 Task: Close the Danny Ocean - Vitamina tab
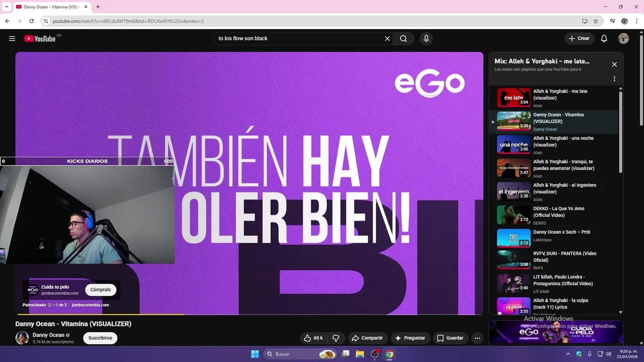(85, 7)
